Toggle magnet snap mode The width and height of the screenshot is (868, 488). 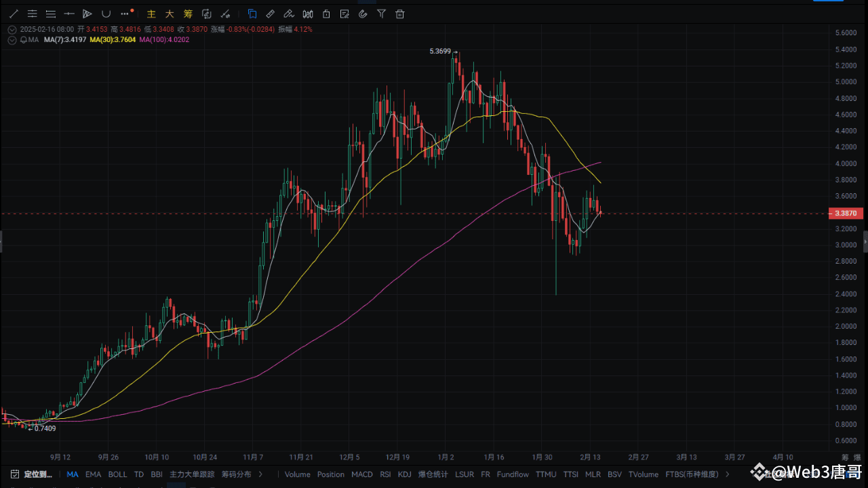[x=363, y=14]
